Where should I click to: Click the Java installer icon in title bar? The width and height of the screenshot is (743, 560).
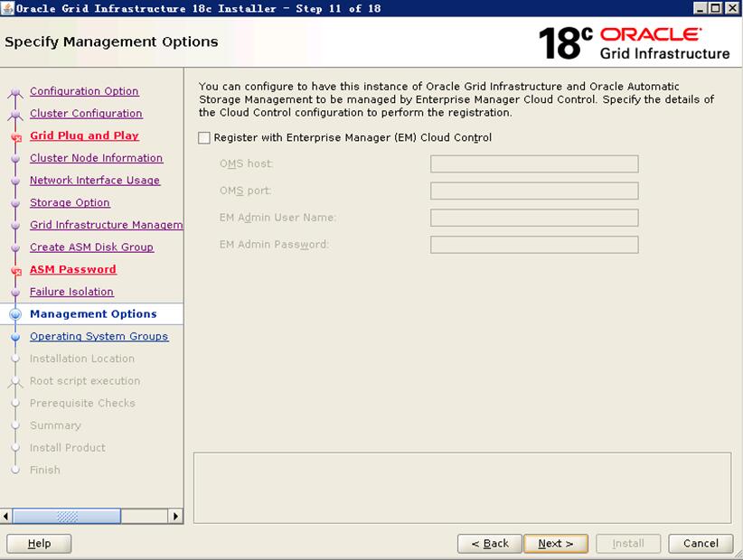tap(7, 8)
